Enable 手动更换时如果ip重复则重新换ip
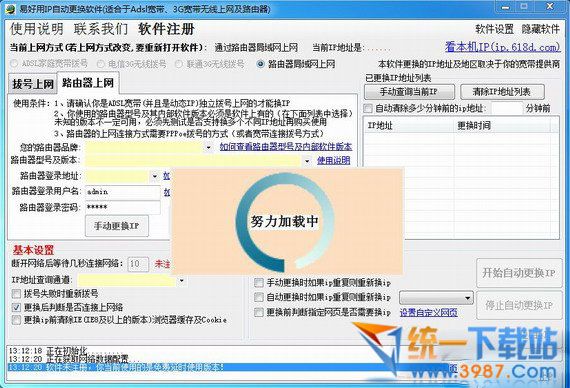The height and width of the screenshot is (388, 570). click(259, 283)
